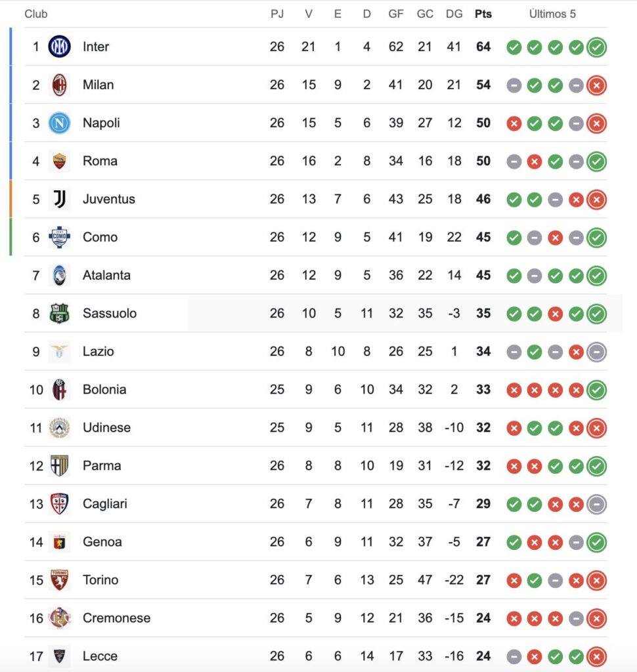
Task: Click the Genoa club crest
Action: (59, 541)
